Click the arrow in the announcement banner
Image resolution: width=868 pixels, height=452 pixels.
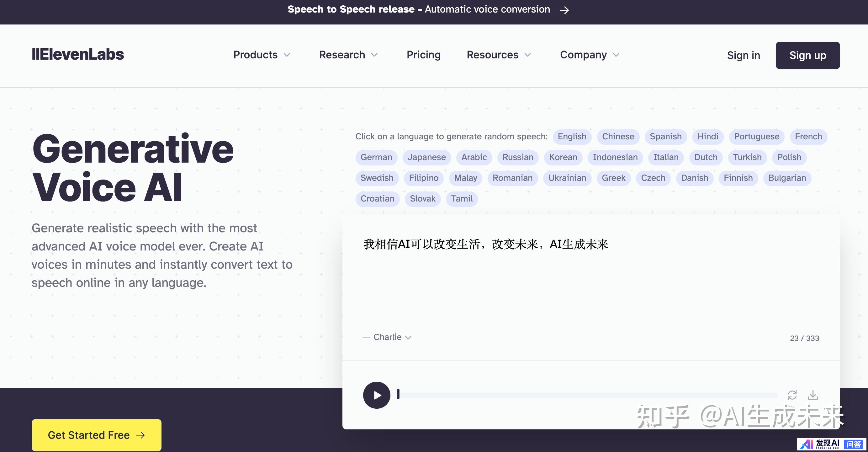click(564, 10)
